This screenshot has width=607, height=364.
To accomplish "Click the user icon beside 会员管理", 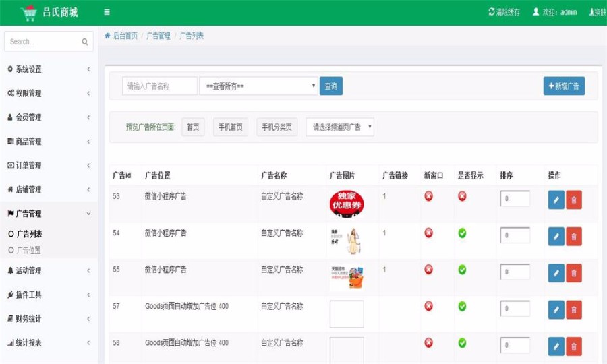I will (10, 117).
